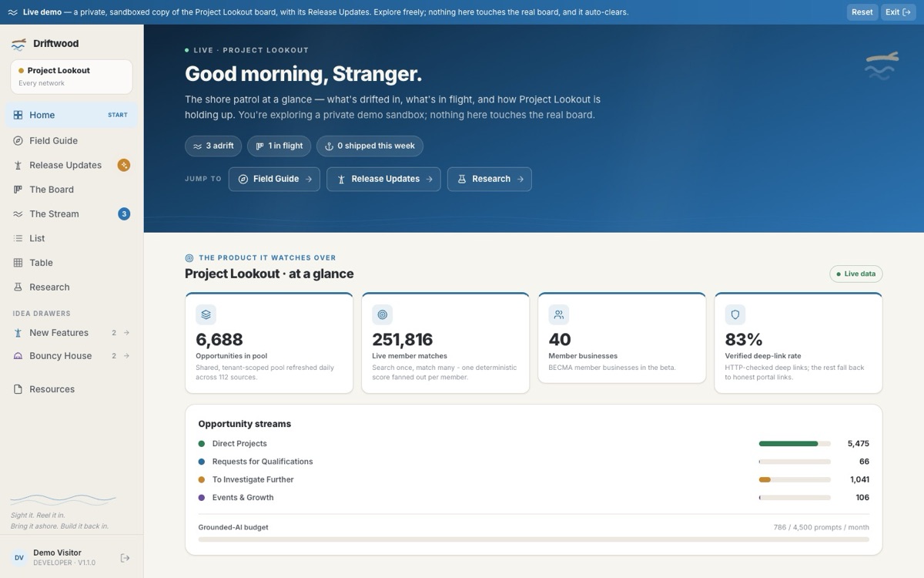Click the Research flask icon in sidebar

pyautogui.click(x=18, y=287)
